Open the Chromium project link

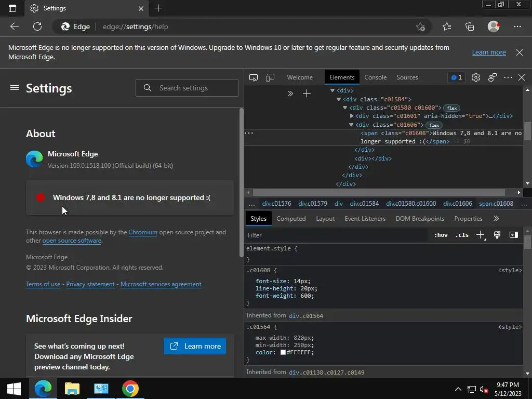(x=143, y=232)
